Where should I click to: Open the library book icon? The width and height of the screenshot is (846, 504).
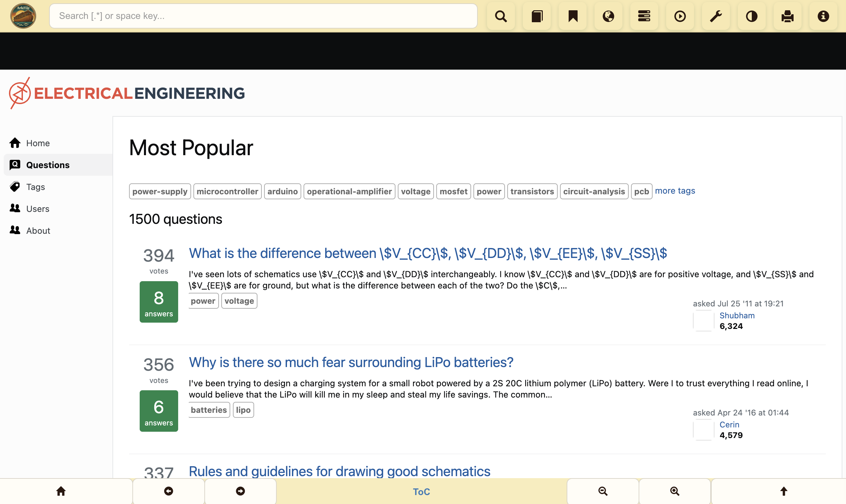click(537, 16)
